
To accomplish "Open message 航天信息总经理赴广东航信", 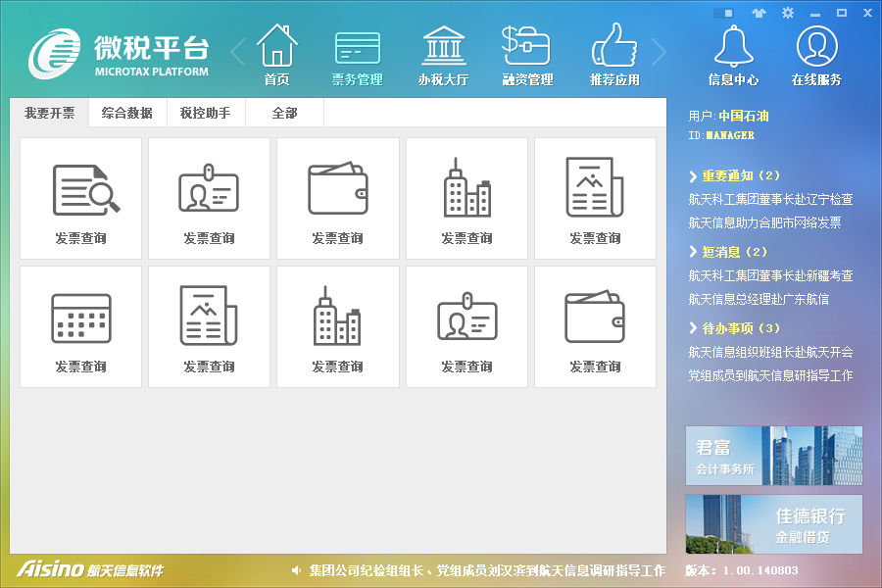I will tap(759, 299).
